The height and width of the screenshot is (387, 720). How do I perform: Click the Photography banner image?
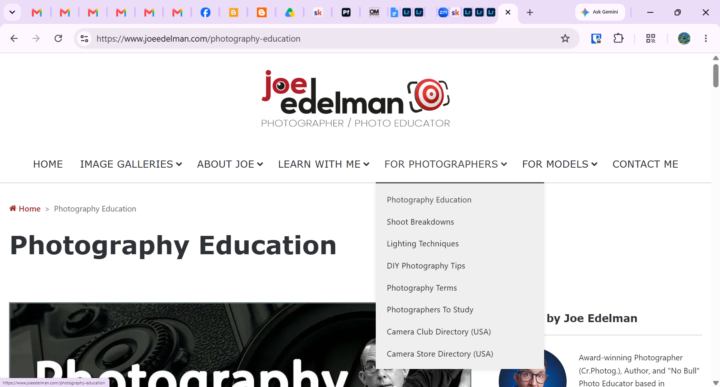pyautogui.click(x=192, y=345)
